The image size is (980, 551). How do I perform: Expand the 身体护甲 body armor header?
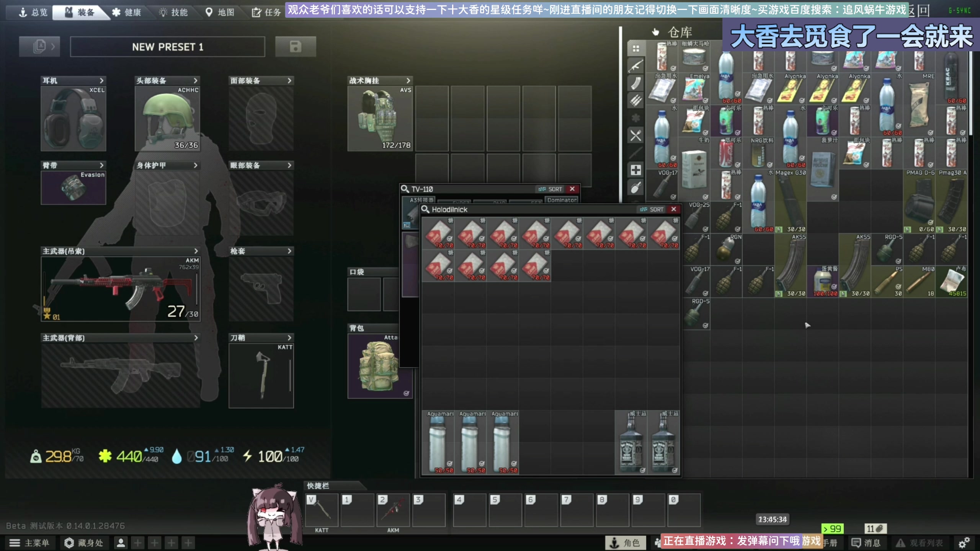pyautogui.click(x=167, y=165)
